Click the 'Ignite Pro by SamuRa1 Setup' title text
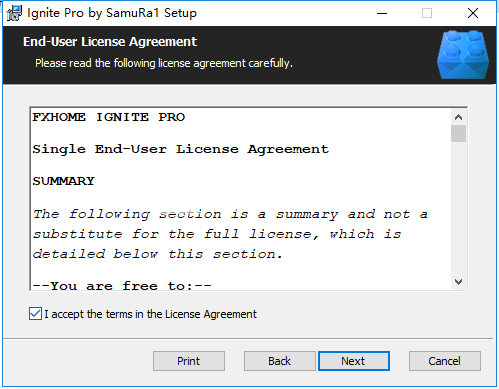Viewport: 499px width, 389px height. [112, 13]
